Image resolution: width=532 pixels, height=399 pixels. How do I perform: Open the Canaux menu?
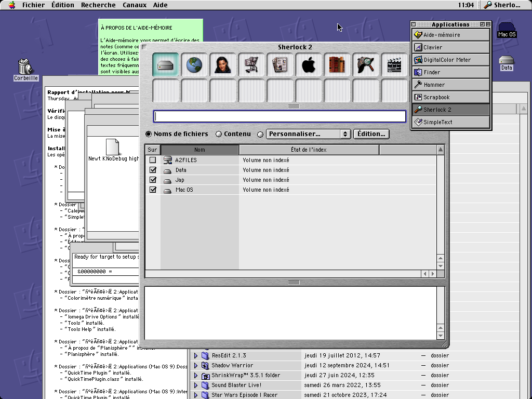[x=135, y=5]
